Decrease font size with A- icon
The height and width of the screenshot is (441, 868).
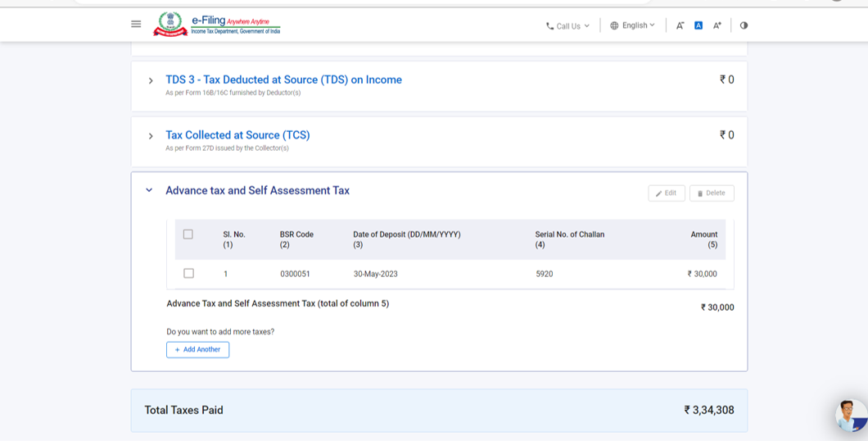pyautogui.click(x=680, y=25)
